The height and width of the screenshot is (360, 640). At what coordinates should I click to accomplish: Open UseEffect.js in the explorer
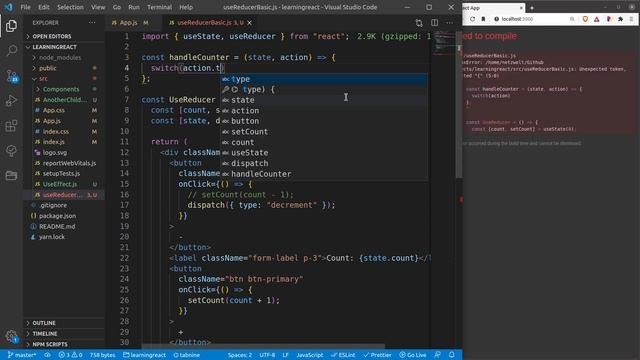60,184
